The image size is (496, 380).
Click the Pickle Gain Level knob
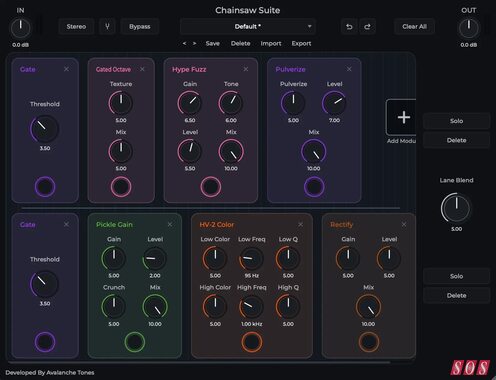tap(155, 258)
